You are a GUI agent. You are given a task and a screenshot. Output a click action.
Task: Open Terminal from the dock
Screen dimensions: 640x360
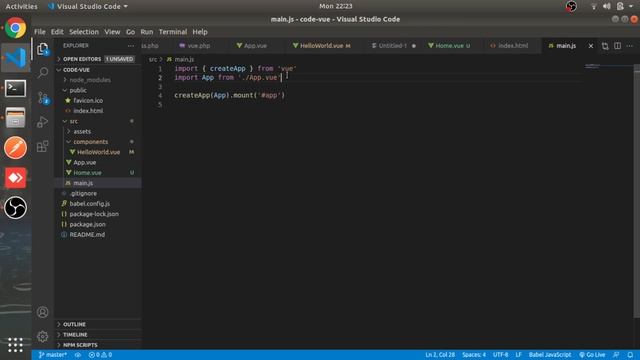(x=16, y=88)
